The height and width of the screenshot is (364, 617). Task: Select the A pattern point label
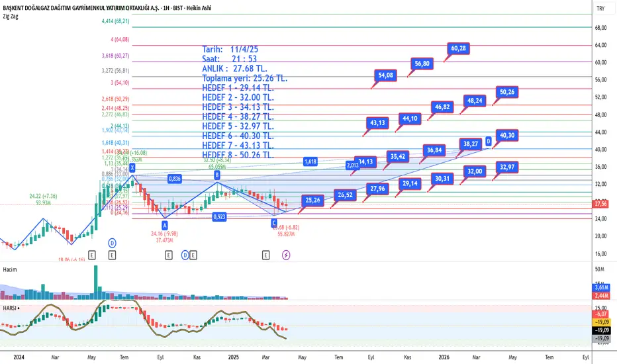(x=165, y=226)
